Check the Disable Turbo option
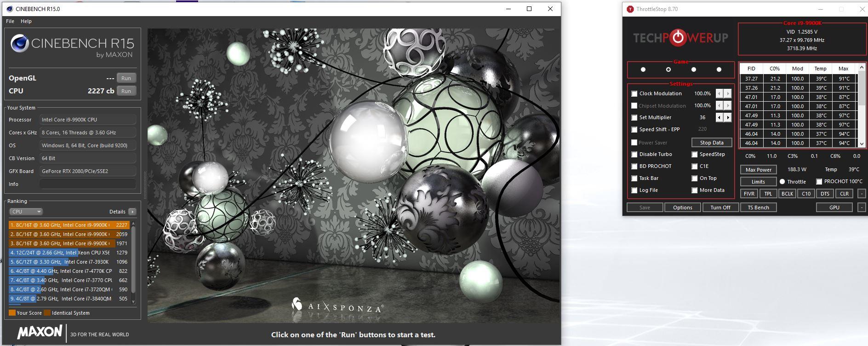This screenshot has width=868, height=346. pyautogui.click(x=634, y=155)
